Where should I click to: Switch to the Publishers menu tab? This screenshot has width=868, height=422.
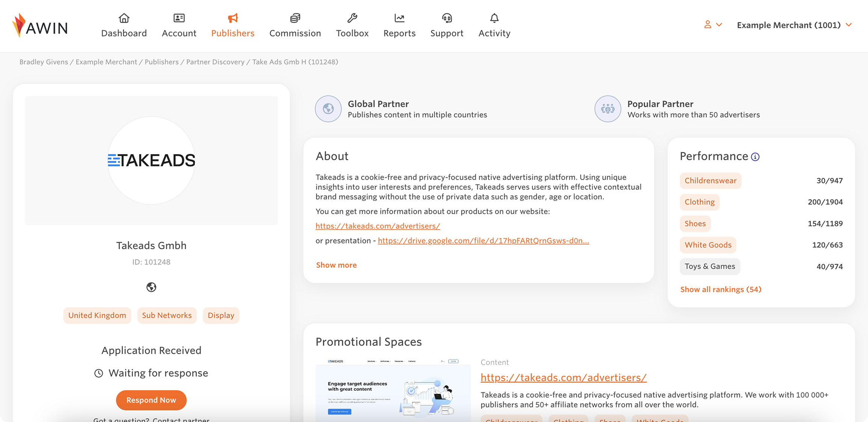[233, 26]
